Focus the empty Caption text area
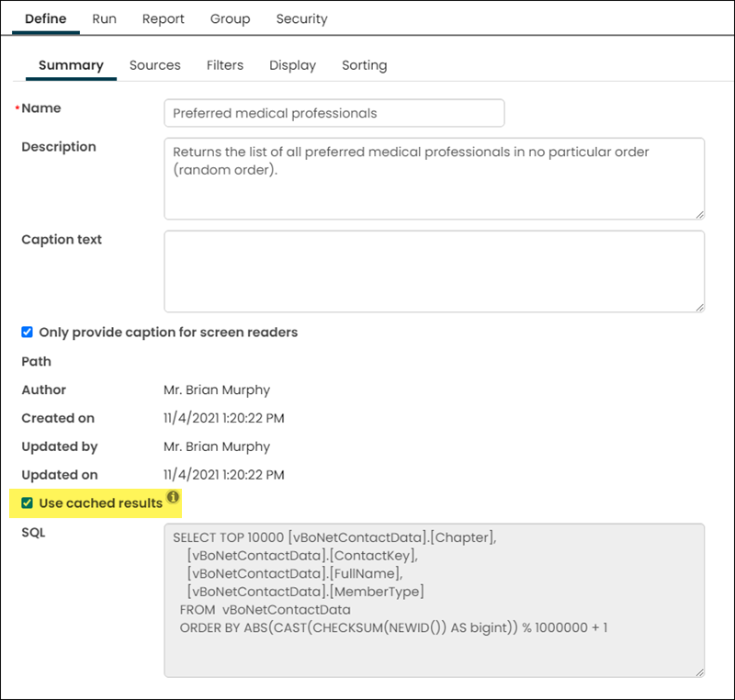This screenshot has height=700, width=735. click(434, 271)
